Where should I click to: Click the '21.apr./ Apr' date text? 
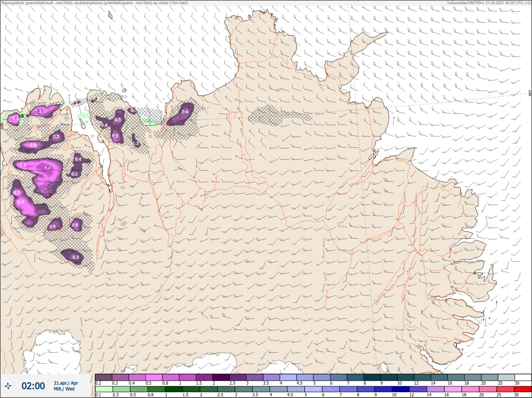pos(66,383)
